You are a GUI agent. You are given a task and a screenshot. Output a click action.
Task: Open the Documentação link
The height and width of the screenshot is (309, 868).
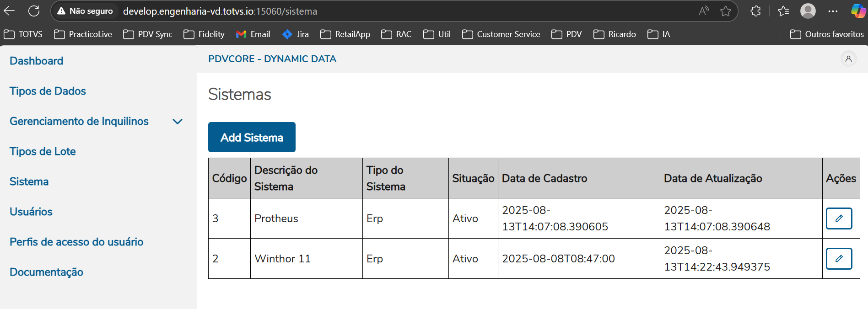click(x=46, y=272)
